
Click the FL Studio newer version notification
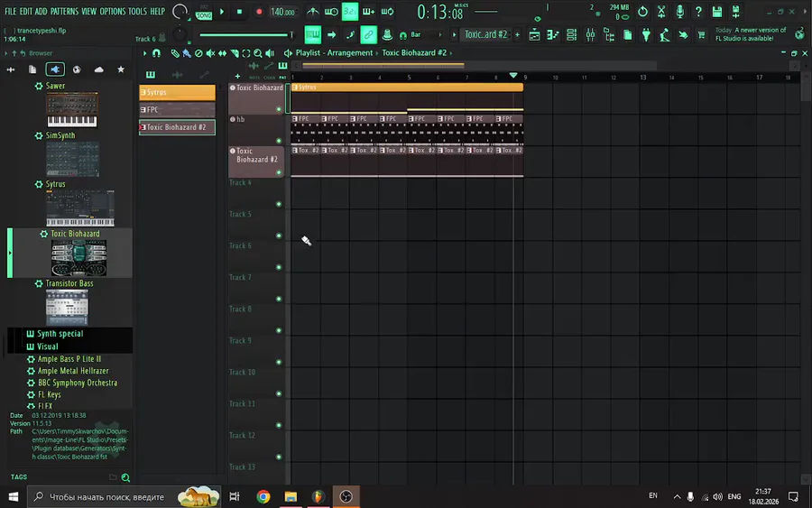tap(751, 34)
